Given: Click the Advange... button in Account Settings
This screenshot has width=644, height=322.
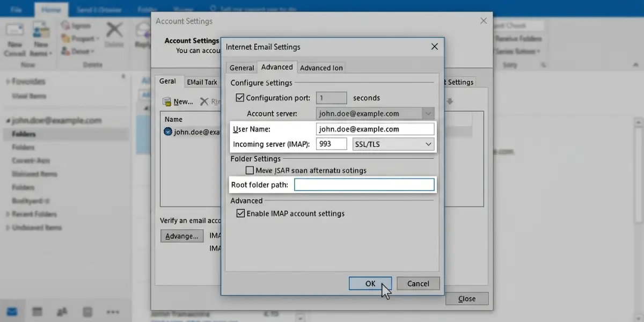Looking at the screenshot, I should (x=182, y=236).
